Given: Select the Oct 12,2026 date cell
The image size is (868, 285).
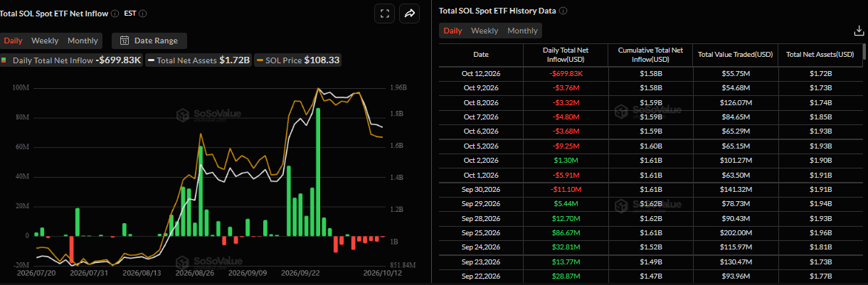Looking at the screenshot, I should pyautogui.click(x=481, y=74).
